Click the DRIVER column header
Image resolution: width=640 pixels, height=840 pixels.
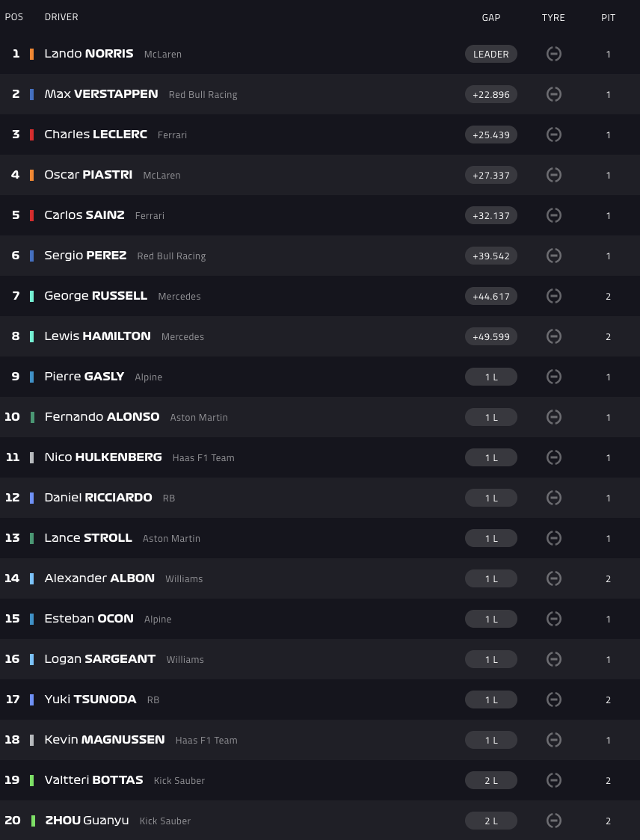(61, 17)
